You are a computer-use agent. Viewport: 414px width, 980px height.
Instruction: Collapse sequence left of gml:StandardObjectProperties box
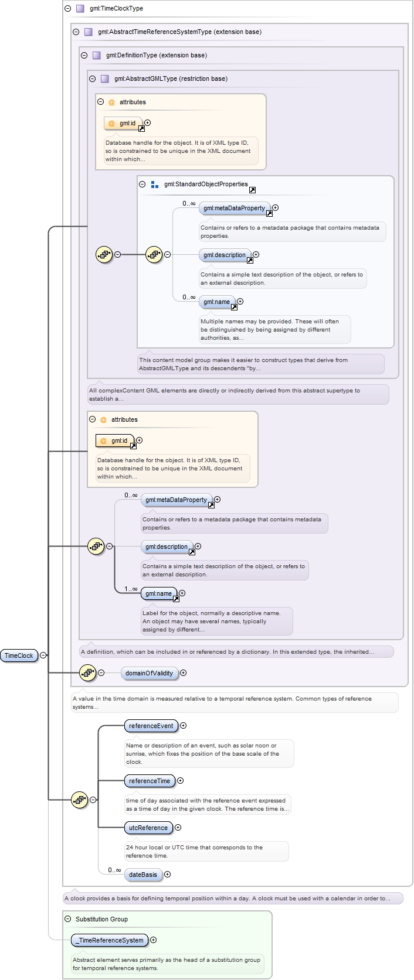[x=118, y=255]
